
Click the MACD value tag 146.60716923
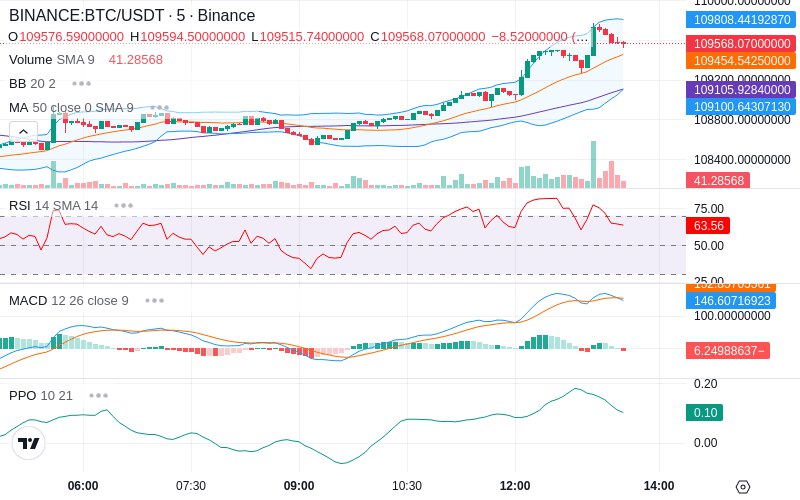(x=731, y=301)
